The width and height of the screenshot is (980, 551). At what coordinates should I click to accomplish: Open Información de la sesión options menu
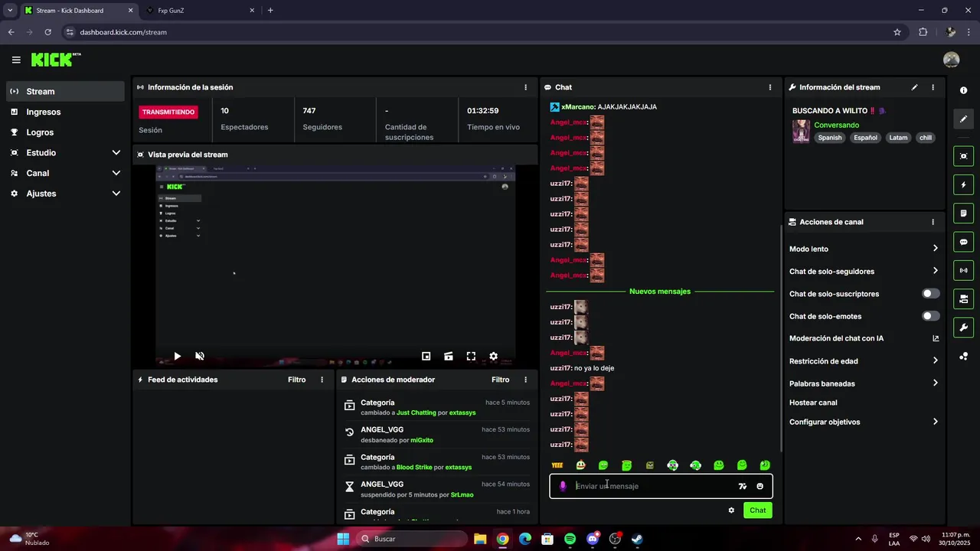[525, 87]
